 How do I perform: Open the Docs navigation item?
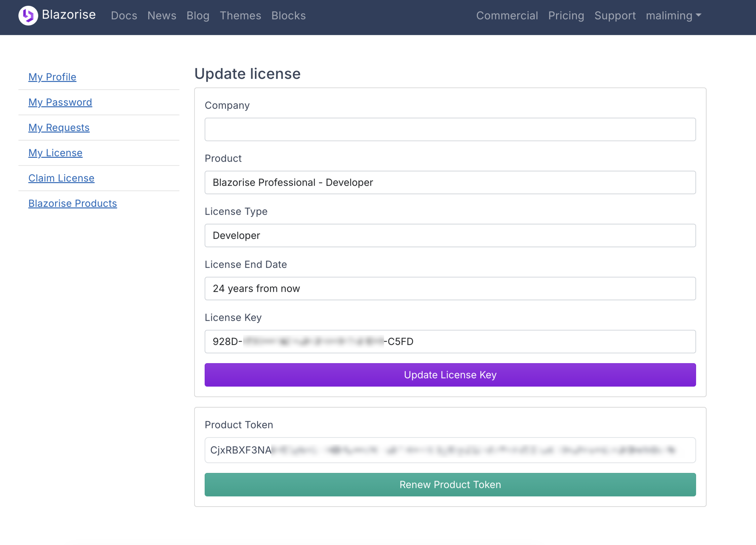click(x=124, y=16)
